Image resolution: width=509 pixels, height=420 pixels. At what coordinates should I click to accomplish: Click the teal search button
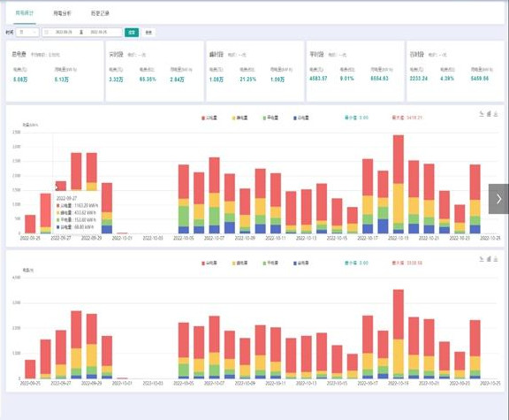coord(132,32)
